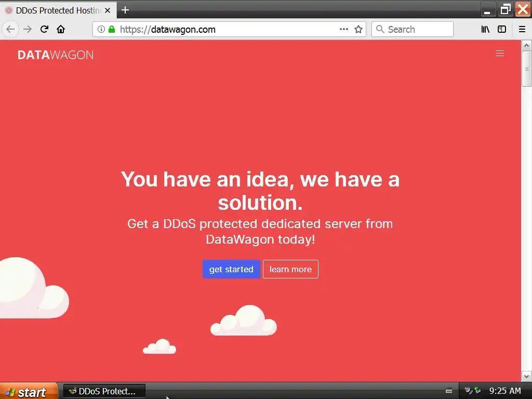
Task: Bookmark this page with the star
Action: [358, 29]
